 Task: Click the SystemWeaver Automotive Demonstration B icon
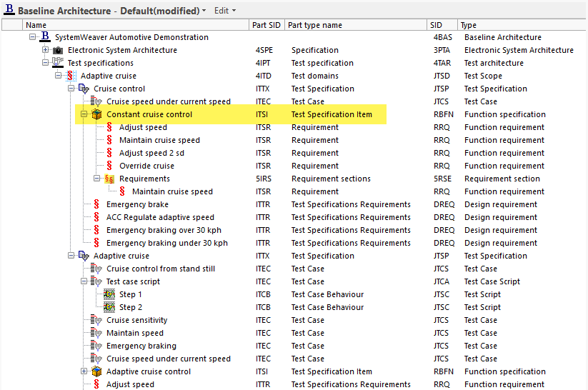click(x=45, y=36)
